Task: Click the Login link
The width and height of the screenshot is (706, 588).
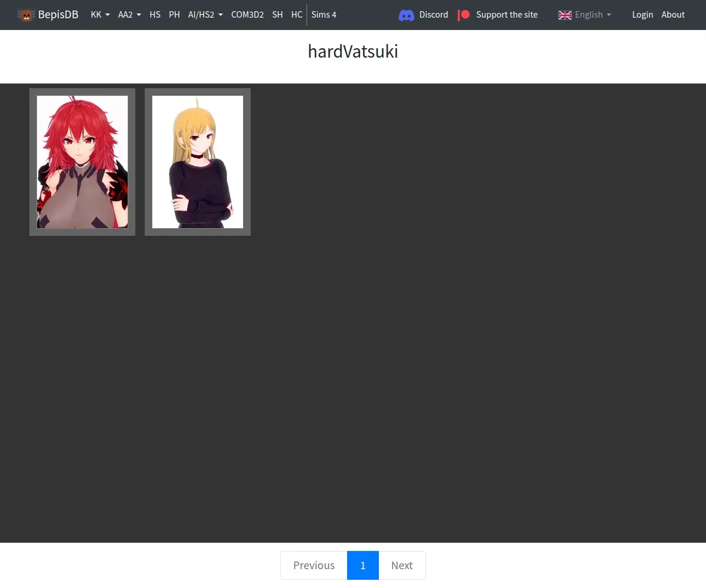Action: pyautogui.click(x=642, y=15)
